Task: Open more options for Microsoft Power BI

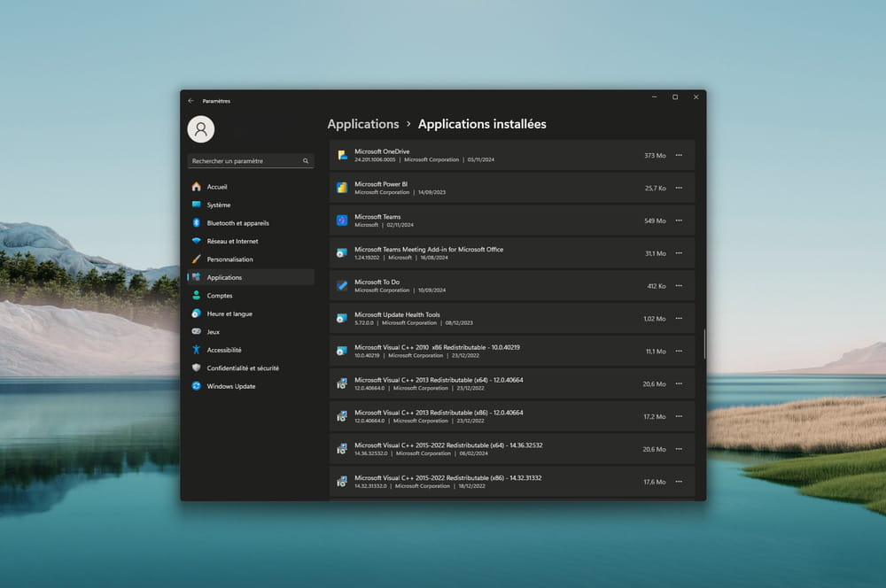Action: (679, 188)
